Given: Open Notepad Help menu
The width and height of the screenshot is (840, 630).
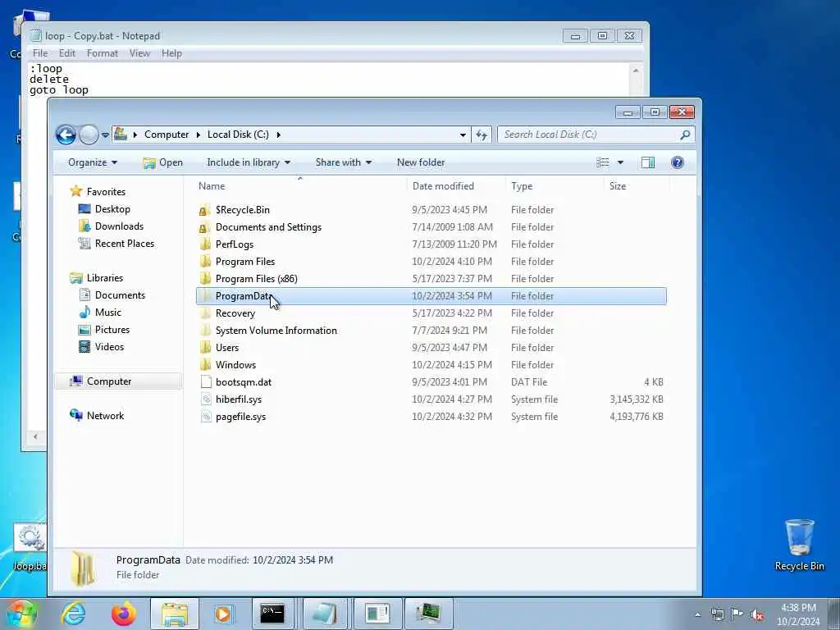Looking at the screenshot, I should coord(171,53).
